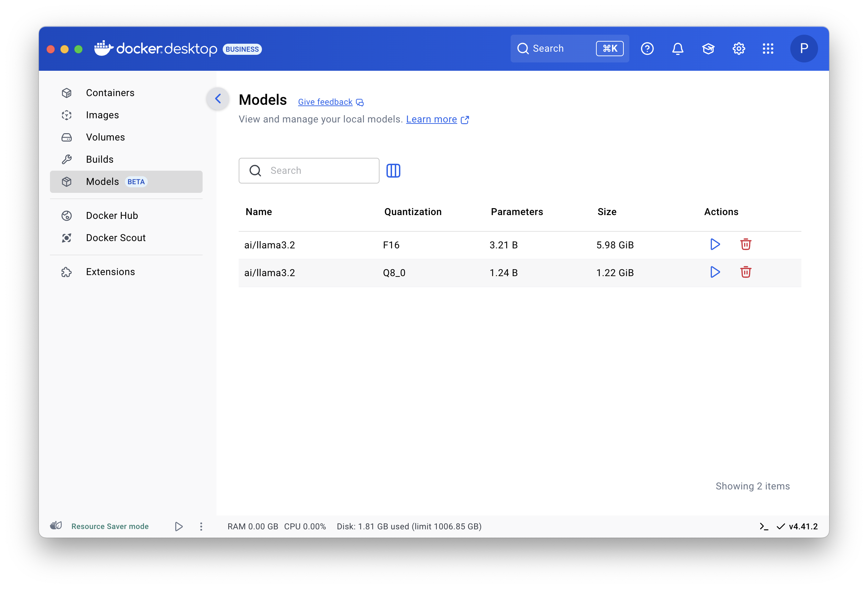The width and height of the screenshot is (868, 589).
Task: Click the Containers cube icon
Action: 67,93
